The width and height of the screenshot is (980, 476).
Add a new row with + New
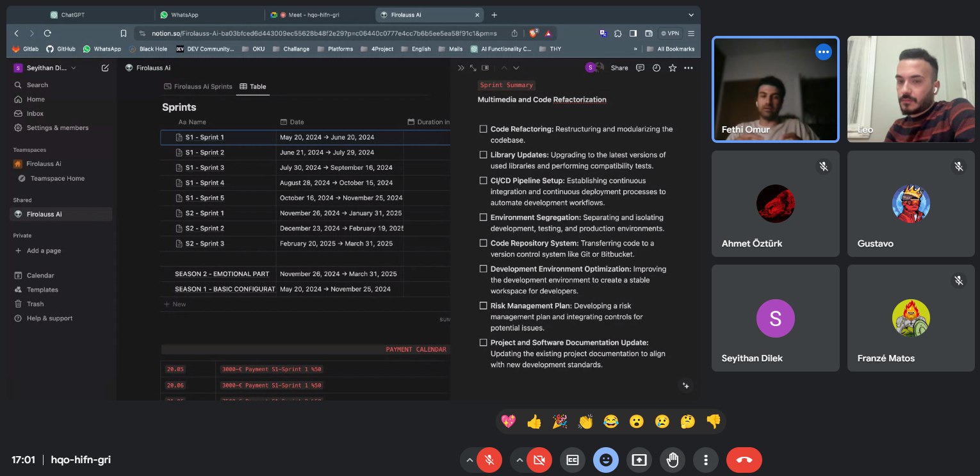(176, 304)
